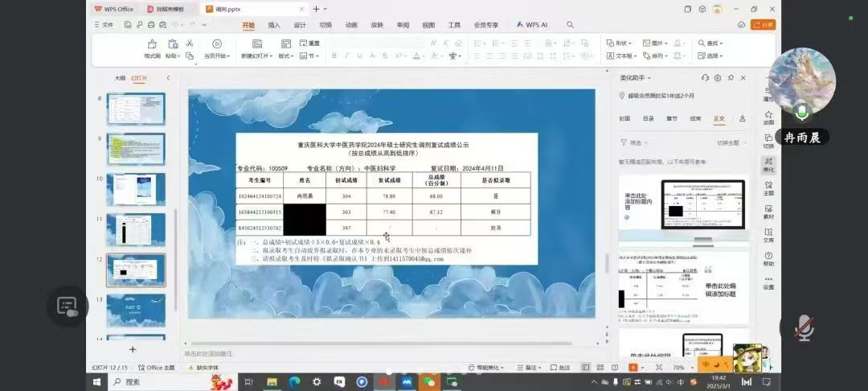Select slide 10 thumbnail in slide panel
Screen dimensions: 868x391
(135, 190)
